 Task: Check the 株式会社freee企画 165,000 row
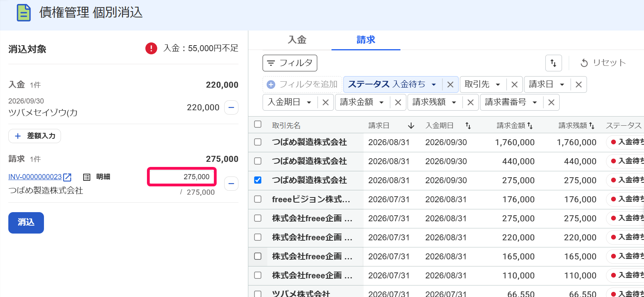pos(258,256)
